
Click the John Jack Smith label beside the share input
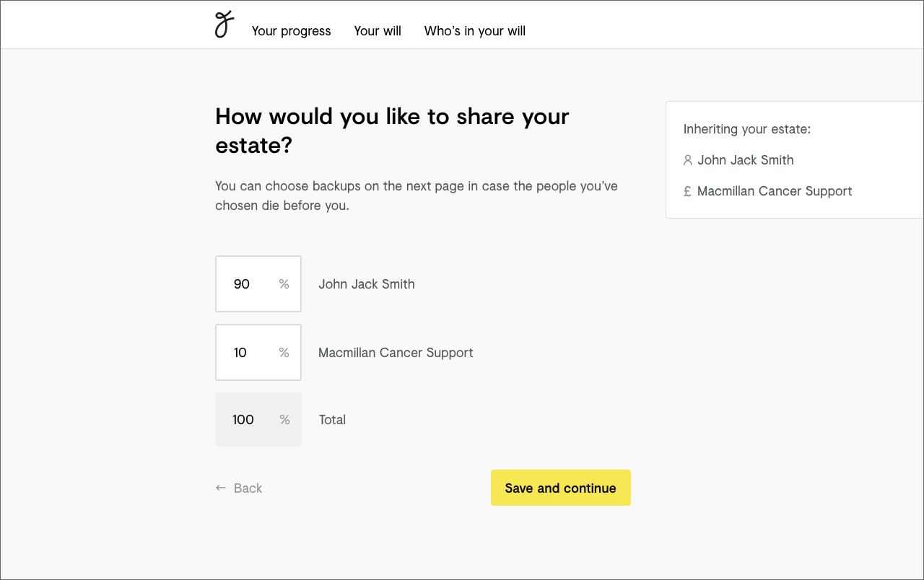(x=367, y=284)
